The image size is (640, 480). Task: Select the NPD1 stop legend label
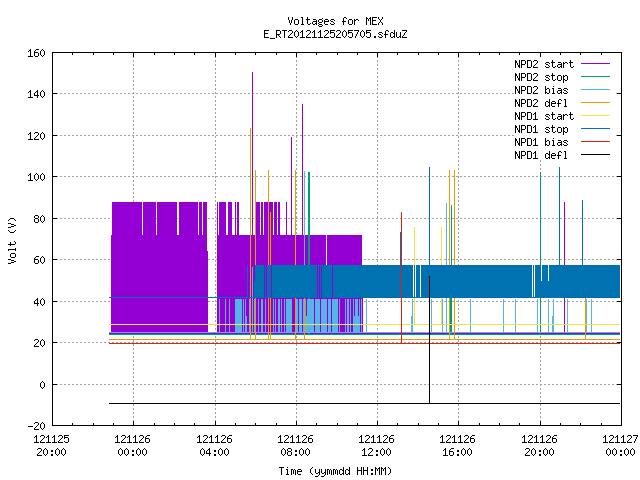[541, 129]
